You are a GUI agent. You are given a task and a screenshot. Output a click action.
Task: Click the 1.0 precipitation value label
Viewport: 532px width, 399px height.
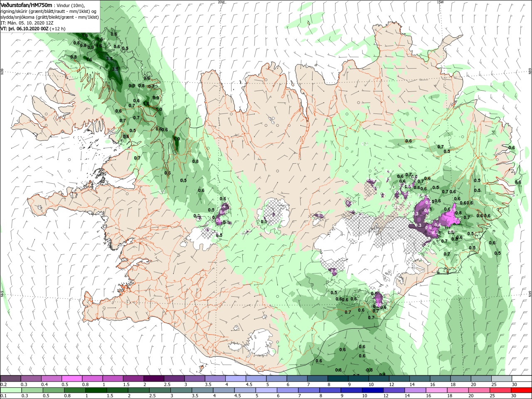click(159, 110)
